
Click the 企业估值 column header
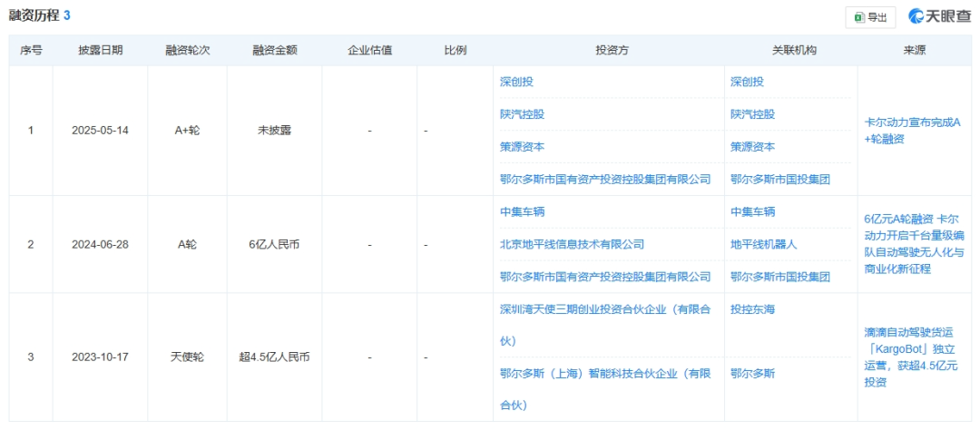click(x=369, y=51)
